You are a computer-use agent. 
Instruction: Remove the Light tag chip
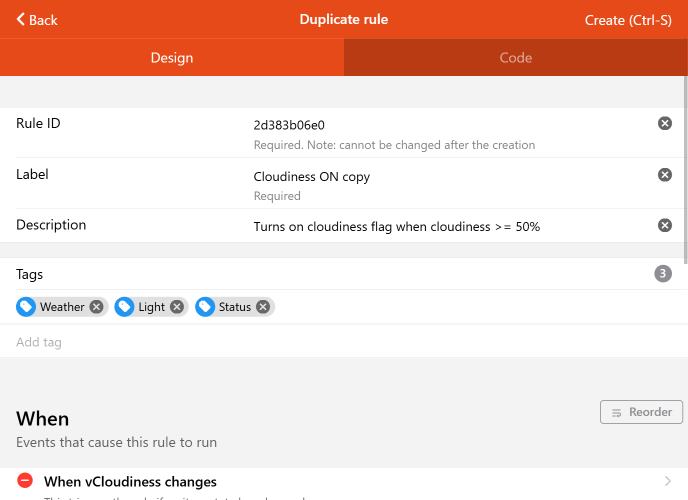coord(176,307)
